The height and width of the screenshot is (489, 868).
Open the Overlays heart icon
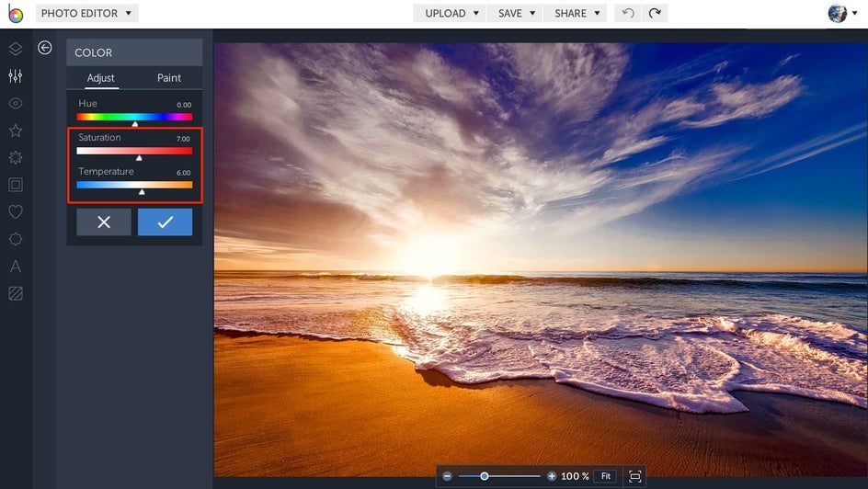click(16, 211)
